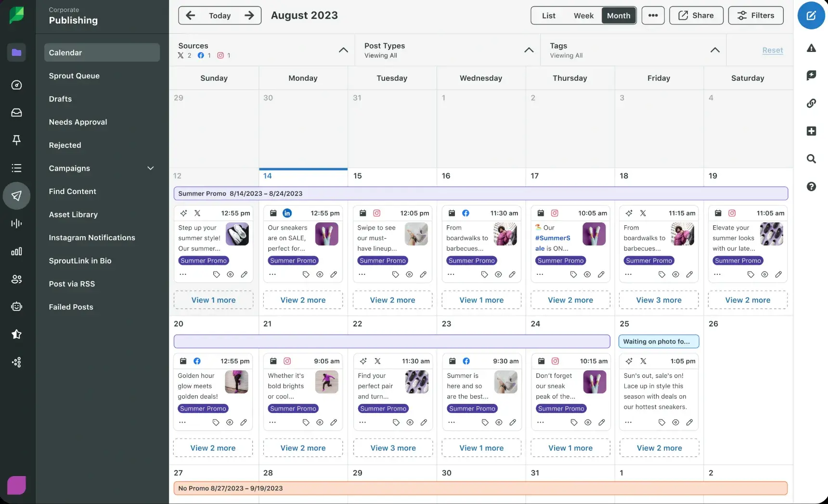This screenshot has height=504, width=828.
Task: Go to previous month with left arrow
Action: coord(191,15)
